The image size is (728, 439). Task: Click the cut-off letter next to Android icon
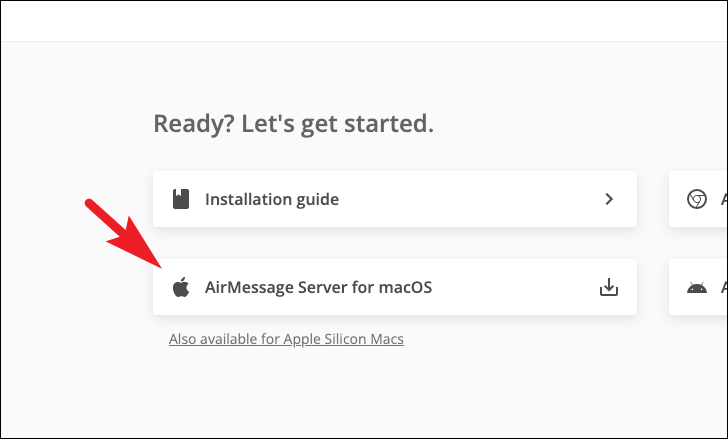coord(724,287)
